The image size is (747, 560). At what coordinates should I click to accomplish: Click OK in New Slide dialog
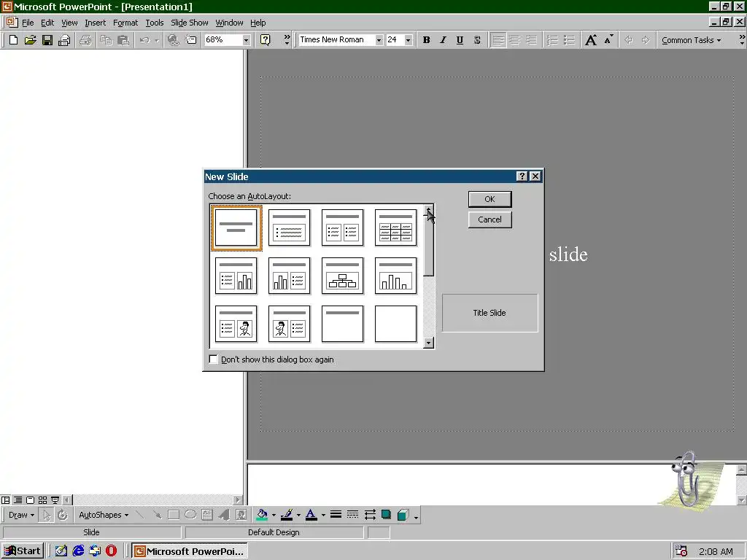click(x=489, y=199)
